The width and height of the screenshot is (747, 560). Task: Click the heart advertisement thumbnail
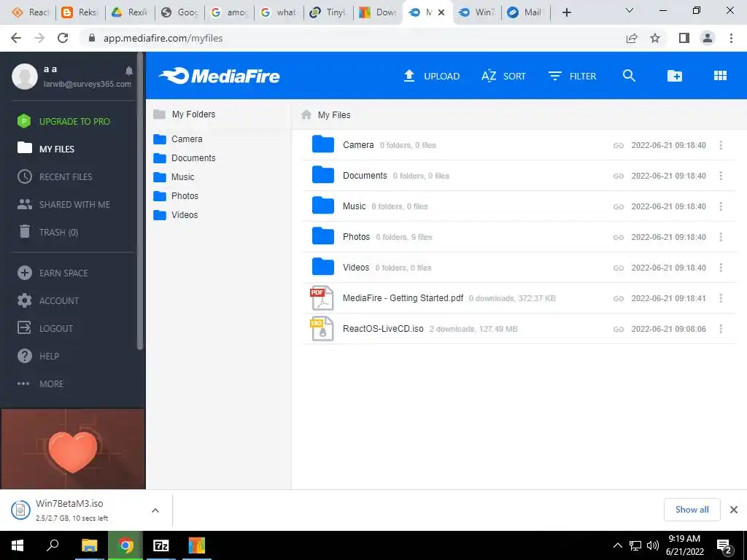click(73, 449)
